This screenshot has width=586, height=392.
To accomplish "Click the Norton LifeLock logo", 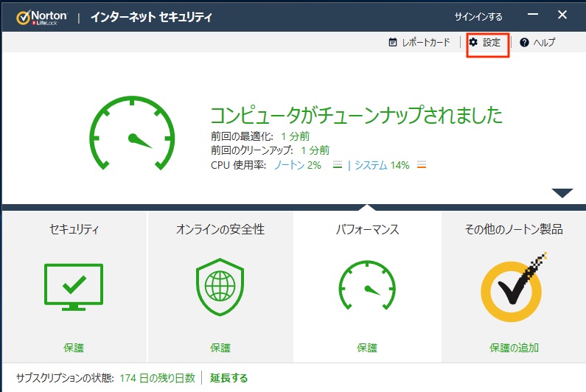I will tap(42, 17).
